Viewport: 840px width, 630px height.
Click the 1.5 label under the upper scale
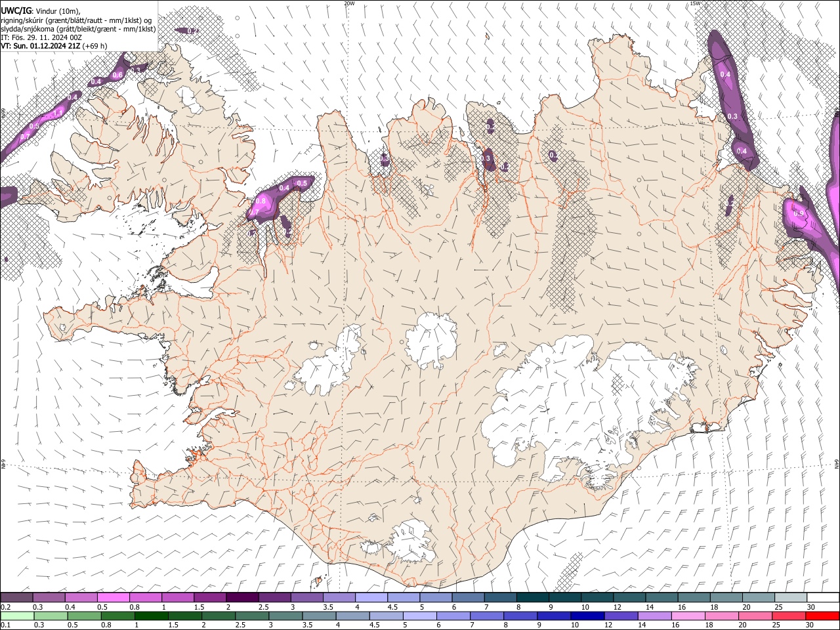coord(199,607)
